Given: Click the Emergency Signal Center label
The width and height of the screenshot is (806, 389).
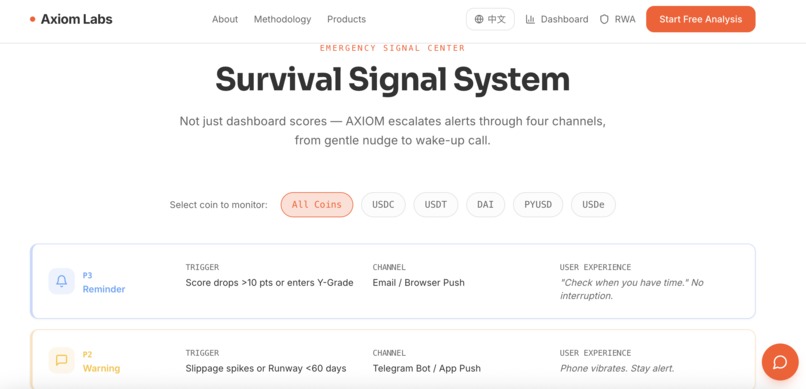Looking at the screenshot, I should pyautogui.click(x=392, y=48).
